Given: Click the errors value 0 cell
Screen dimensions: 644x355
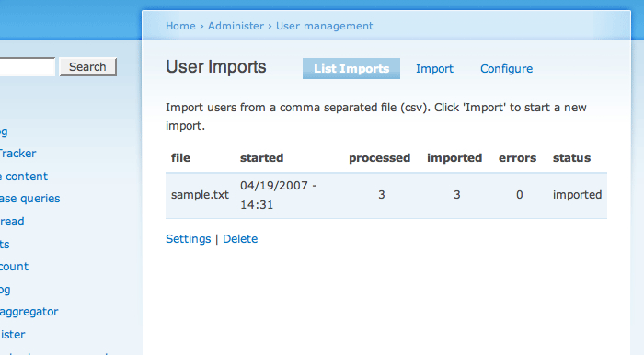Looking at the screenshot, I should coord(520,195).
